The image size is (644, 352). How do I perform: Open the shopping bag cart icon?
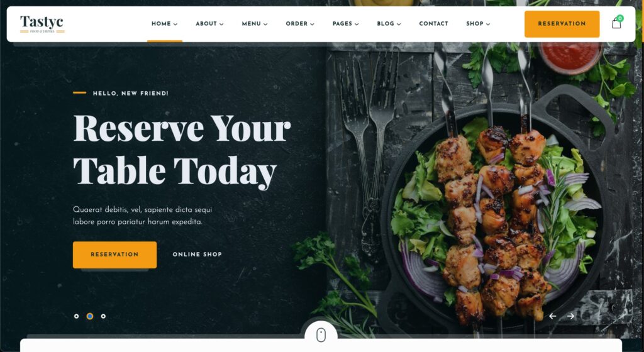(x=616, y=23)
